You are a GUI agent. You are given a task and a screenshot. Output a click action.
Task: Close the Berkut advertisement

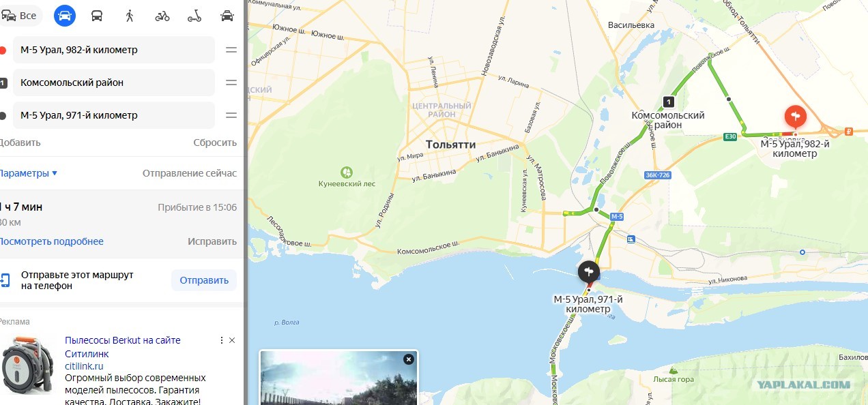pos(232,340)
